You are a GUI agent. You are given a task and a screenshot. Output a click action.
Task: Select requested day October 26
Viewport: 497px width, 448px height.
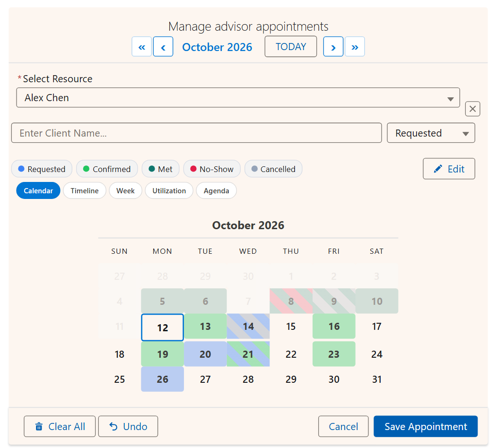(162, 379)
